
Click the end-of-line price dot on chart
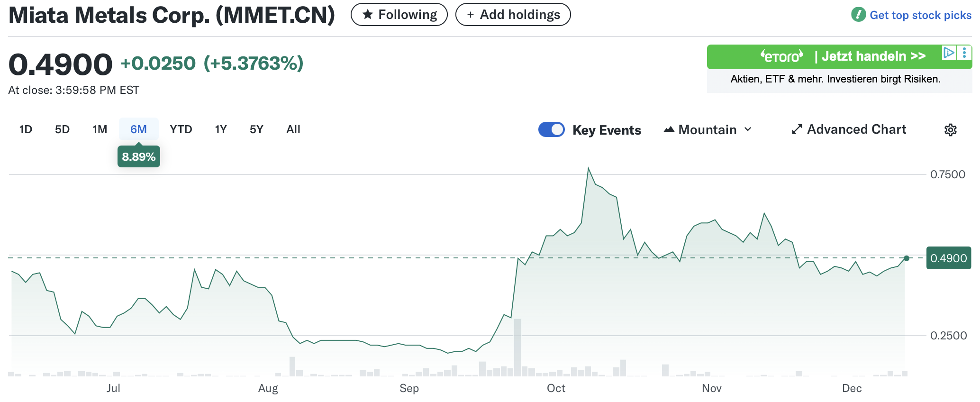coord(907,258)
